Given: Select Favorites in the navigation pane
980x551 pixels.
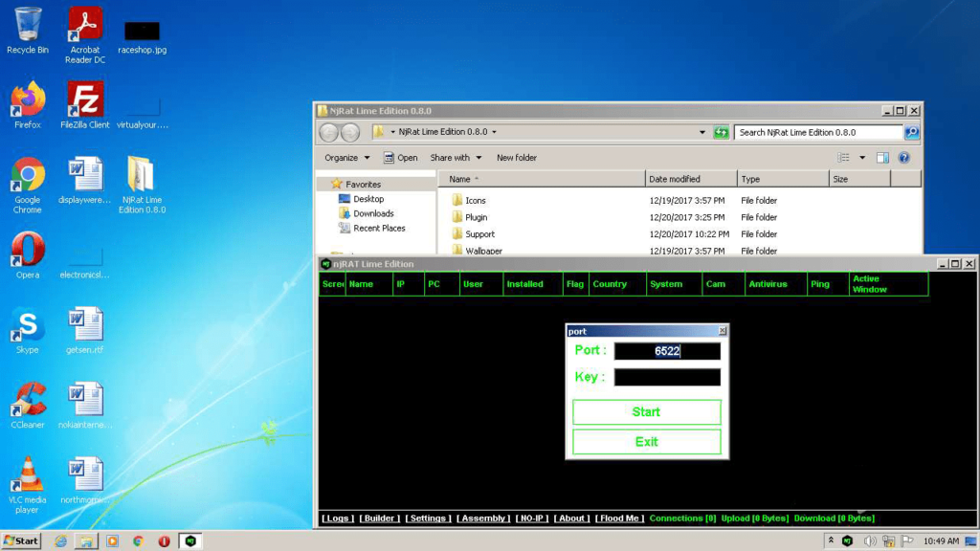Looking at the screenshot, I should click(363, 185).
